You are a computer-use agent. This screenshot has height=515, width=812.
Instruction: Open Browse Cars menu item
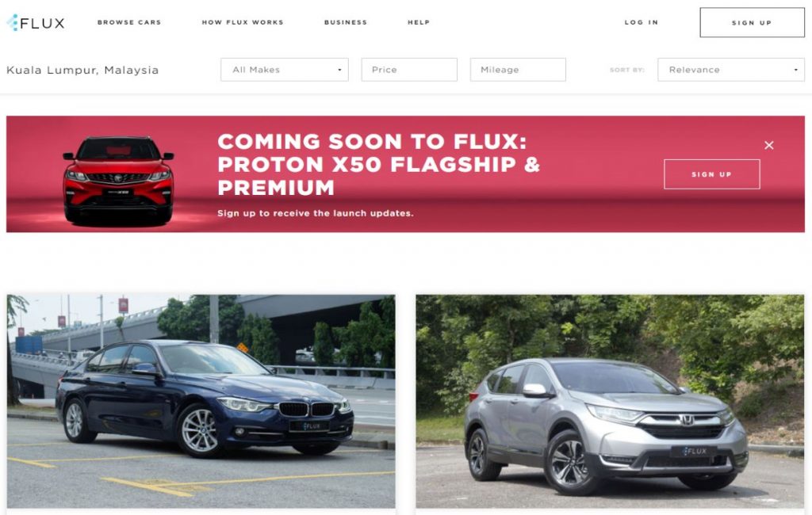tap(129, 22)
